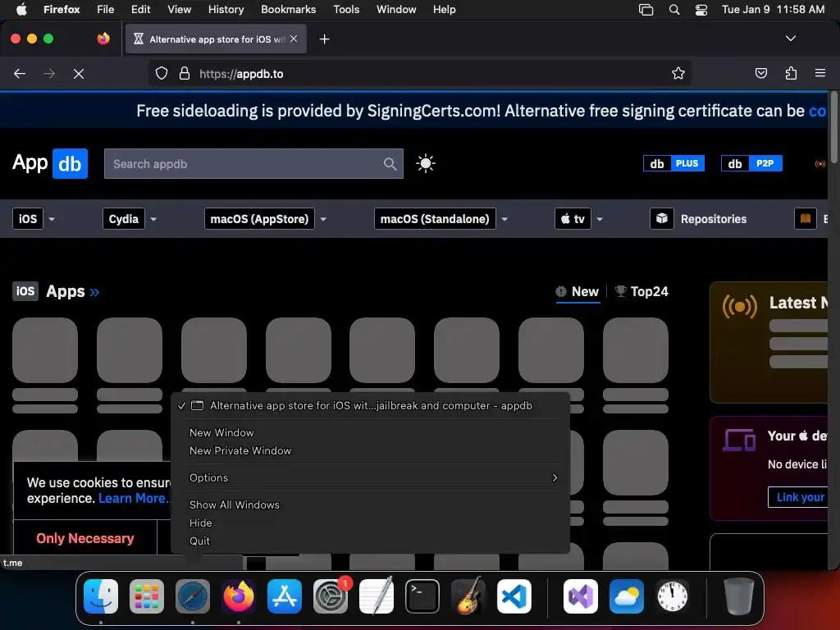Open System Settings in the dock
Image resolution: width=840 pixels, height=630 pixels.
point(331,596)
